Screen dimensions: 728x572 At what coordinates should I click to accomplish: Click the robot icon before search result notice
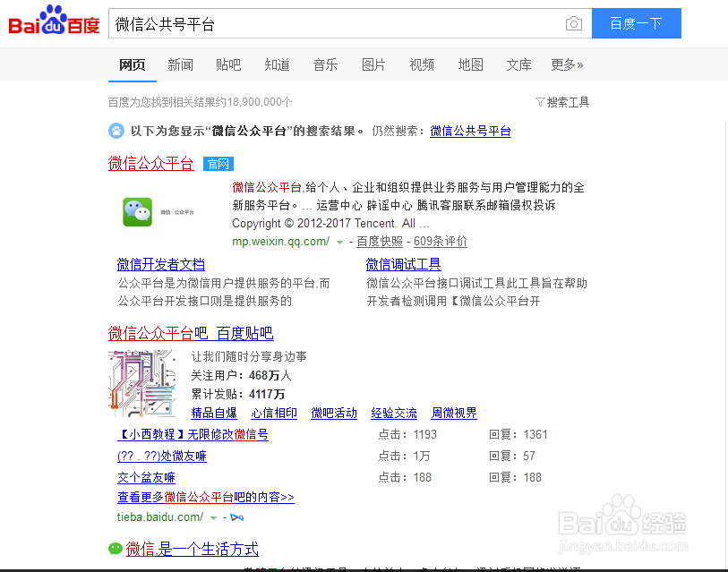(116, 132)
